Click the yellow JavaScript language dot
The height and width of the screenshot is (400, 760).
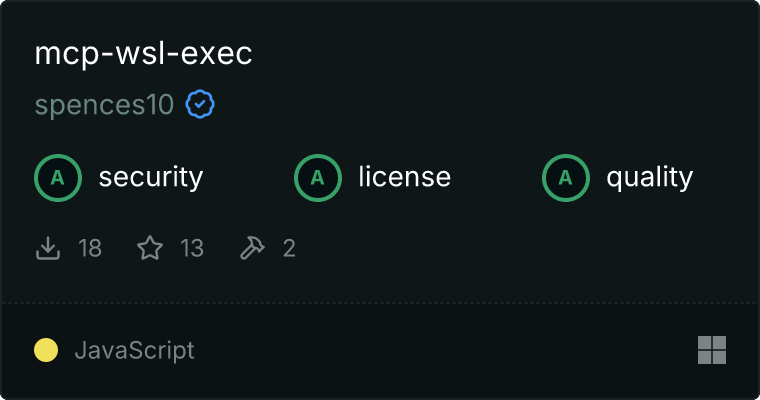point(46,350)
